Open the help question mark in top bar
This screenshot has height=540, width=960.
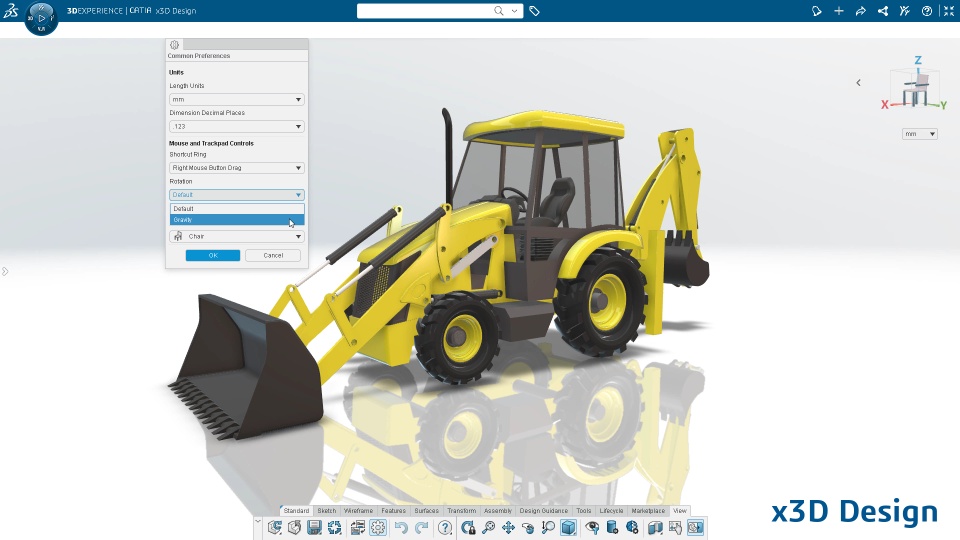point(927,11)
